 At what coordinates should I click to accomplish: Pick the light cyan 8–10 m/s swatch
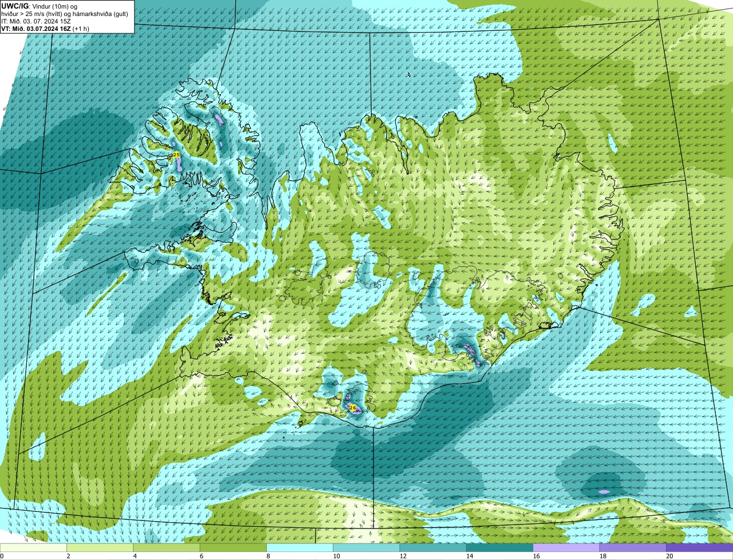pyautogui.click(x=300, y=547)
